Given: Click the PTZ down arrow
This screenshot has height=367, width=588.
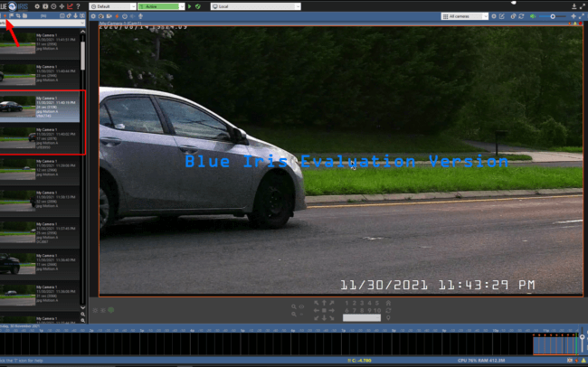Looking at the screenshot, I should tap(324, 318).
